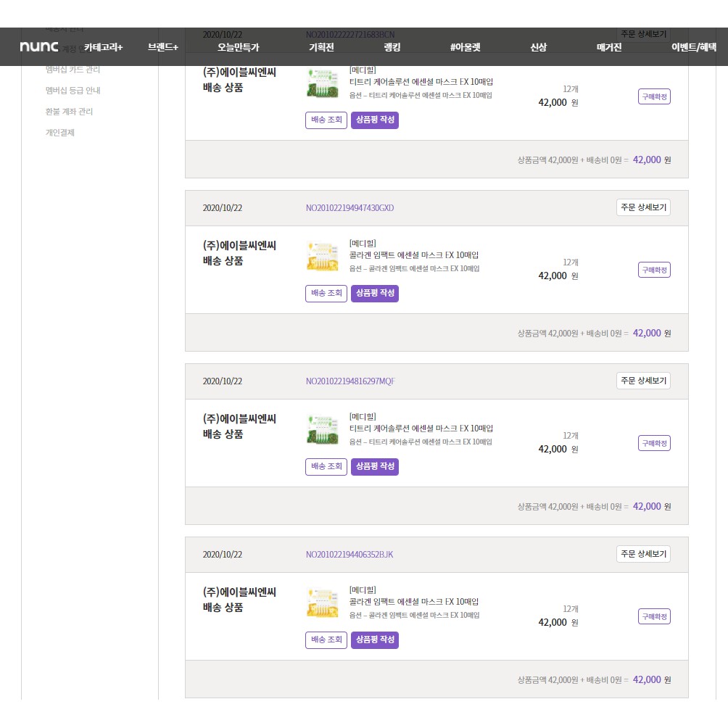Open the 오늘만특가 menu item
Screen dimensions: 728x728
[239, 47]
